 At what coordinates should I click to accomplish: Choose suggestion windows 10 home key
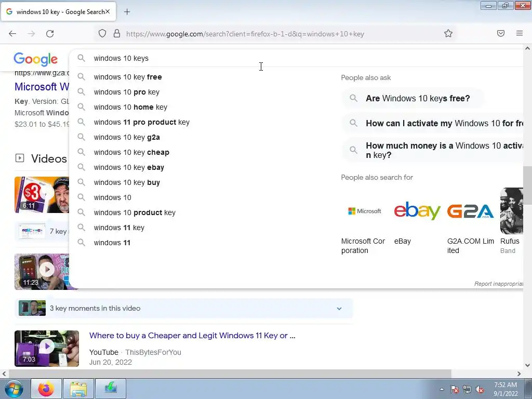(x=130, y=107)
